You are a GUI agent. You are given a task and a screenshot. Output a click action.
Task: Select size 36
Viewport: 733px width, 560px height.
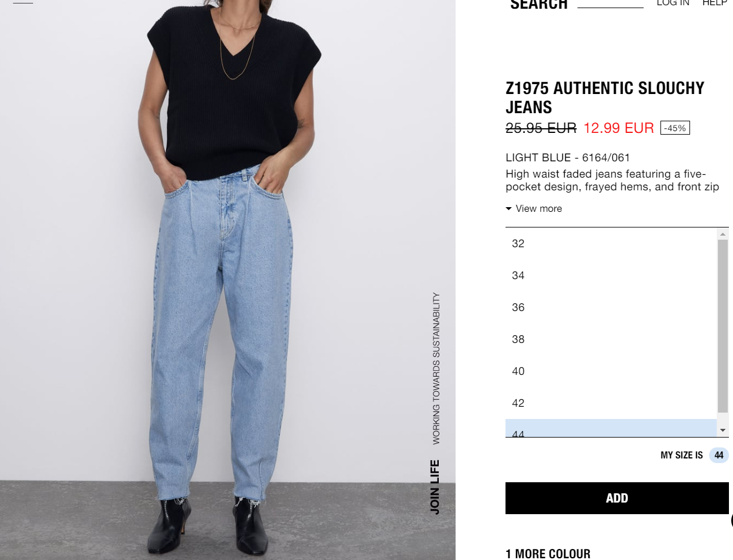(611, 308)
